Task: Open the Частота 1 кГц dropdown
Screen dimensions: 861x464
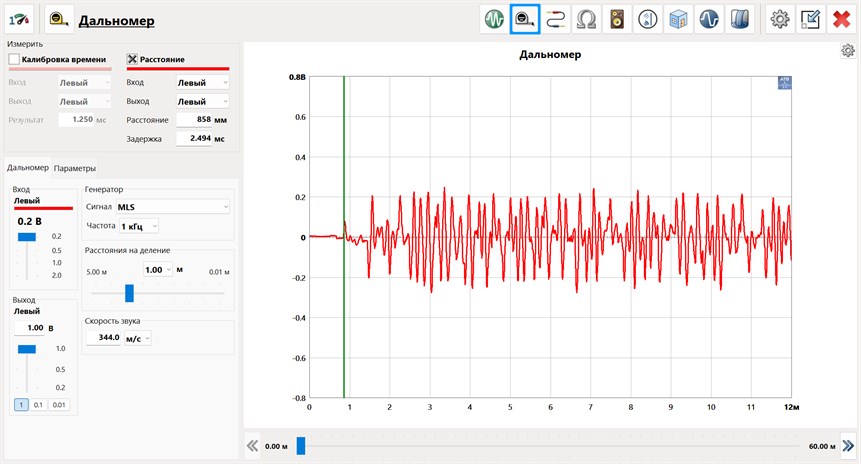Action: 138,226
